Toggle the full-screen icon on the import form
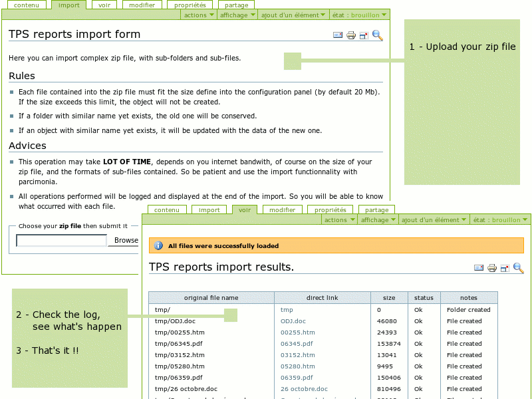 tap(364, 36)
